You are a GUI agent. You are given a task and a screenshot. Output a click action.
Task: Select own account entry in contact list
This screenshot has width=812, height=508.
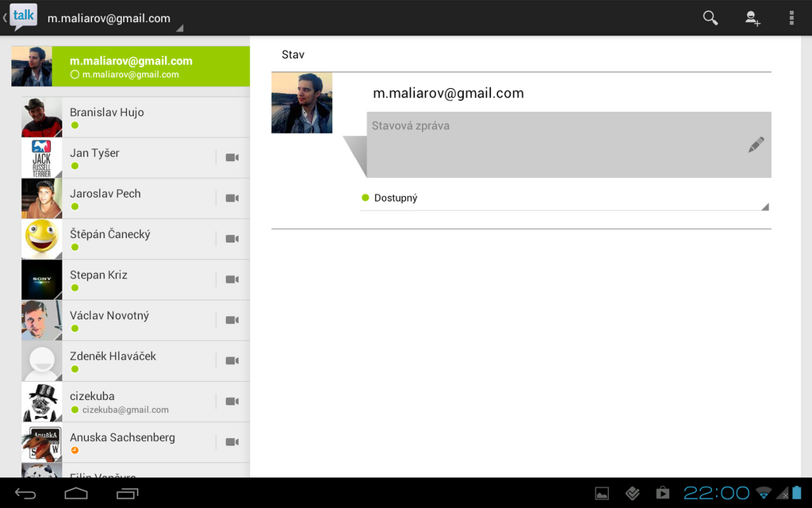131,67
